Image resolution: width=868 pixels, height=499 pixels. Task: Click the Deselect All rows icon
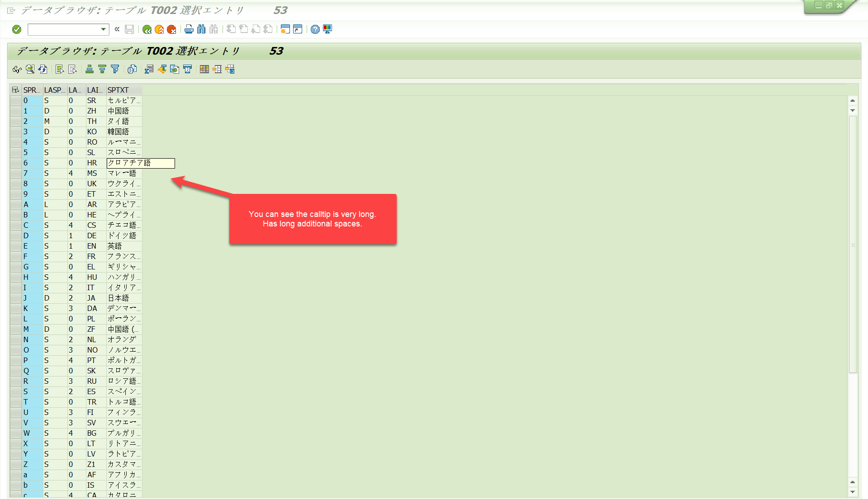pyautogui.click(x=72, y=69)
